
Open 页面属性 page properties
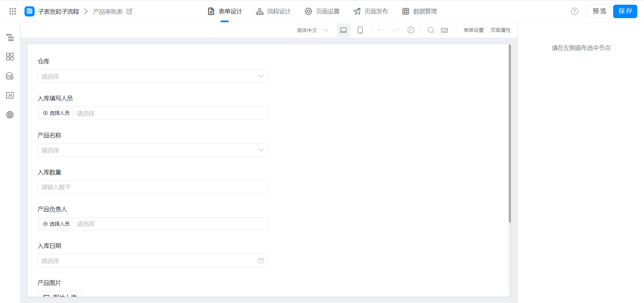[500, 30]
